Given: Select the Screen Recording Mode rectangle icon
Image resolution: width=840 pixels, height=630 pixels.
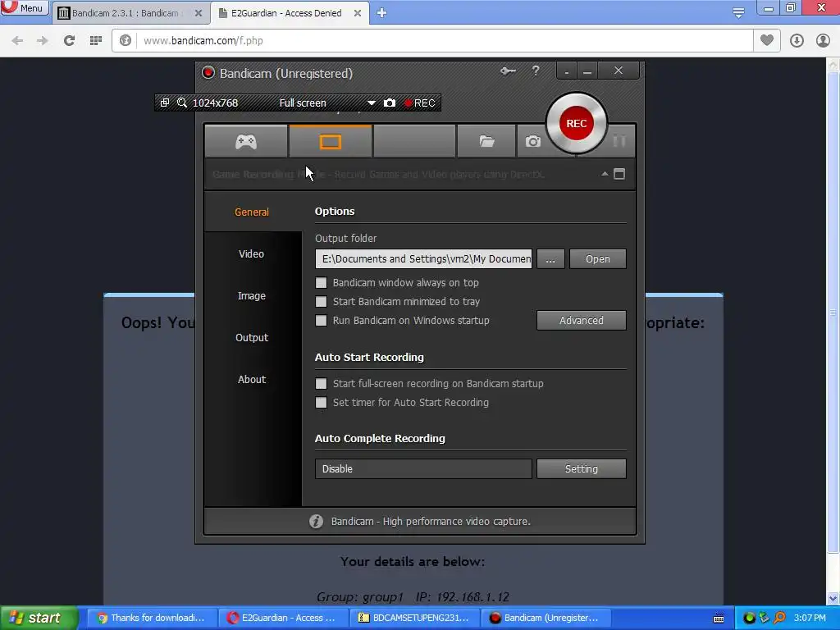Looking at the screenshot, I should pyautogui.click(x=331, y=141).
